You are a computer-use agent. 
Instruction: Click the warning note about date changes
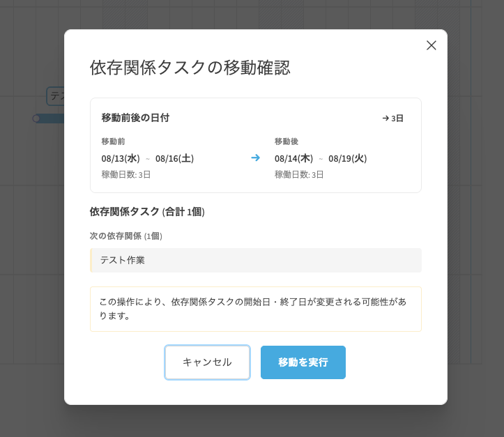point(256,309)
